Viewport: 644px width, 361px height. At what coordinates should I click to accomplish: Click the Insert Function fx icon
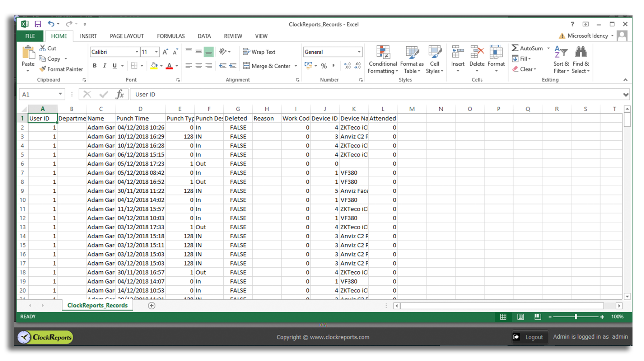tap(120, 94)
